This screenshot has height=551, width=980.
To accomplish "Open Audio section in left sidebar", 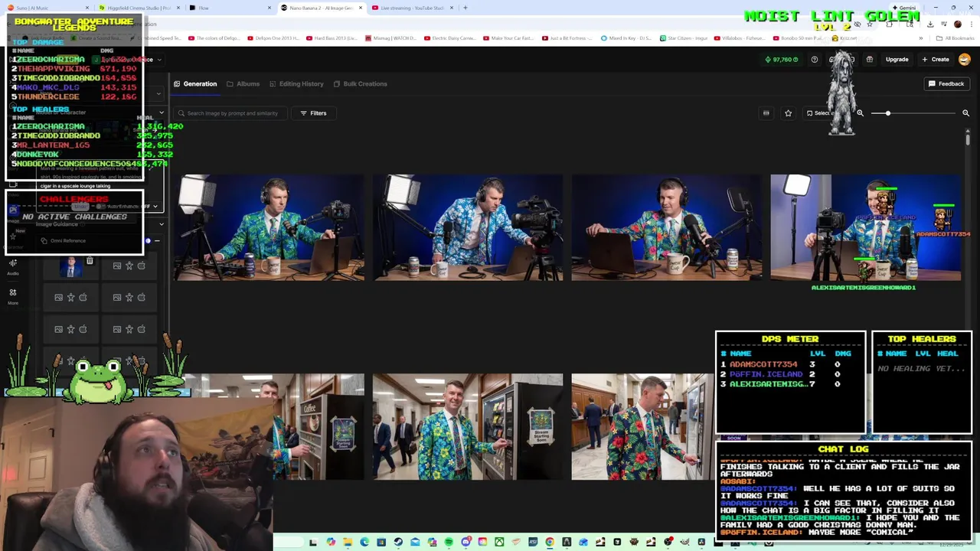I will (x=13, y=267).
